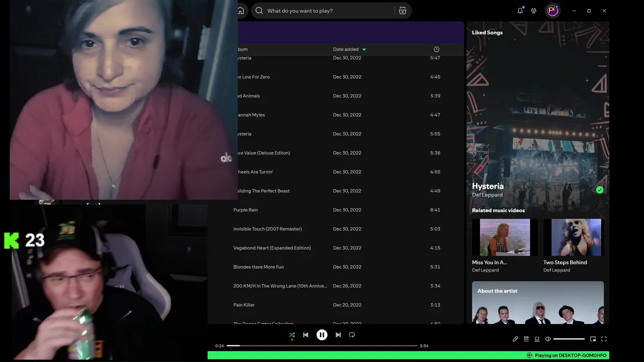Open notifications bell icon

pos(520,11)
